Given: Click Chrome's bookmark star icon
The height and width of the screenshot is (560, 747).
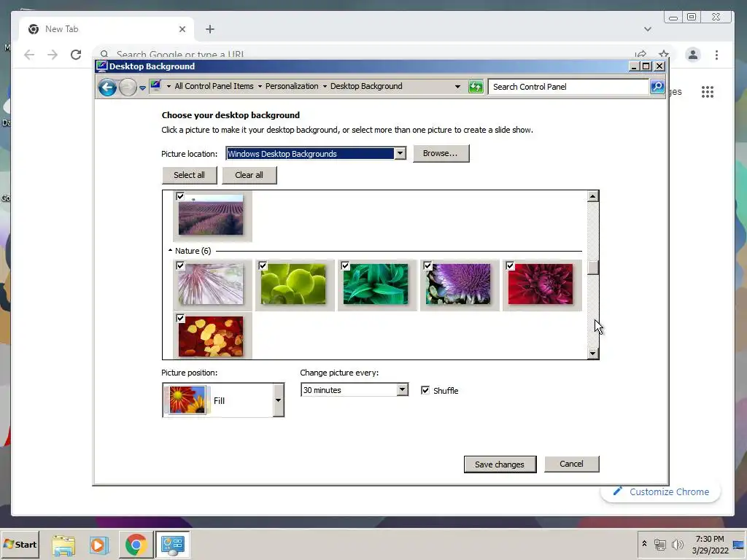Looking at the screenshot, I should [664, 54].
